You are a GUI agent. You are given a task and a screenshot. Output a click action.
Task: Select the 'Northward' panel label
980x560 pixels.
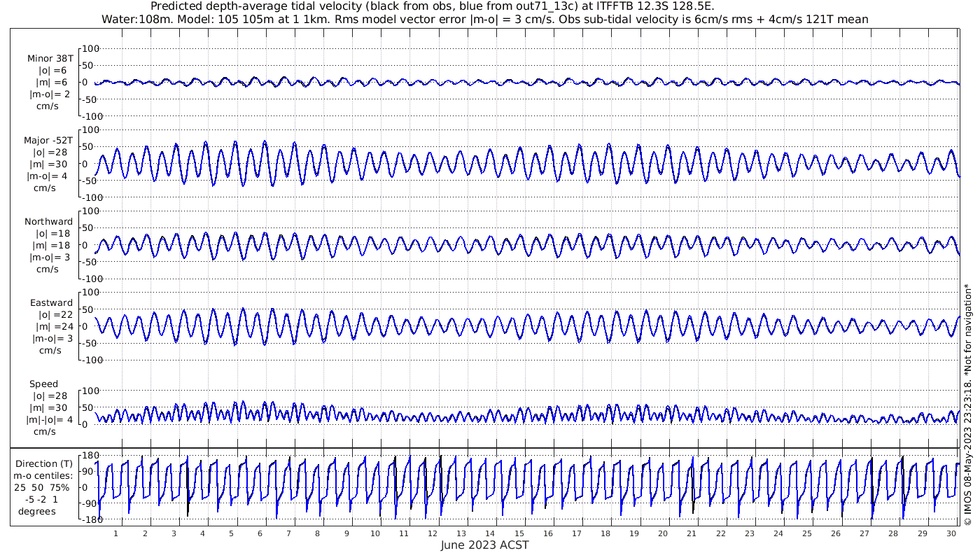pos(48,222)
